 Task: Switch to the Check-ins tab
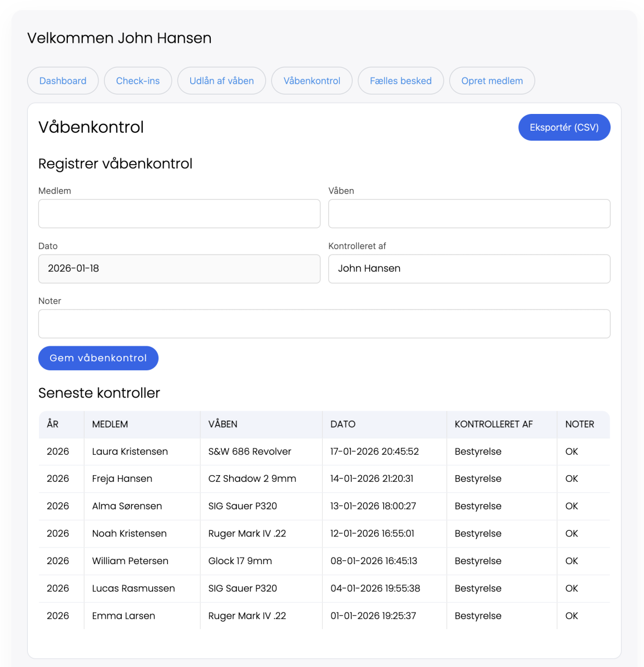pyautogui.click(x=138, y=81)
